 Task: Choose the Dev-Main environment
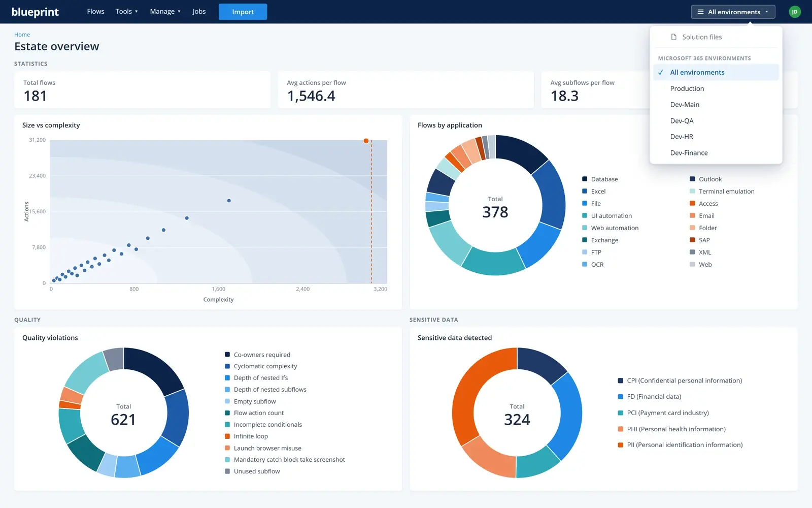(716, 105)
